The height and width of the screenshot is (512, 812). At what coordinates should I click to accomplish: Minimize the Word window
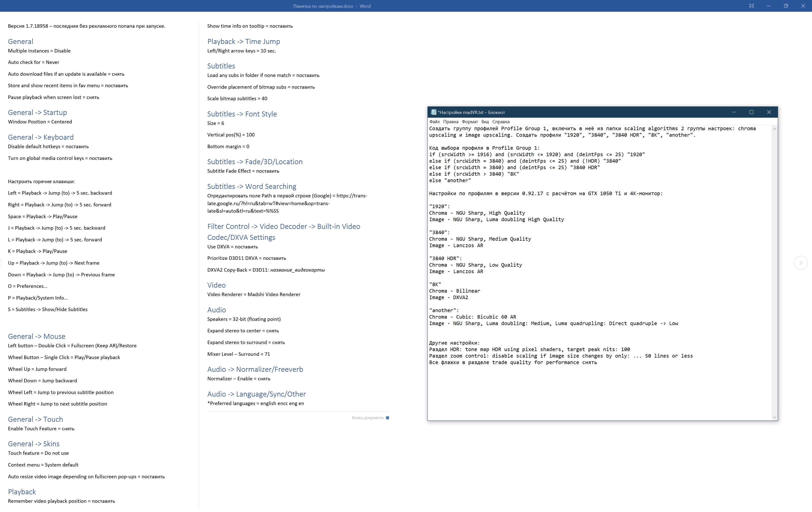coord(769,6)
